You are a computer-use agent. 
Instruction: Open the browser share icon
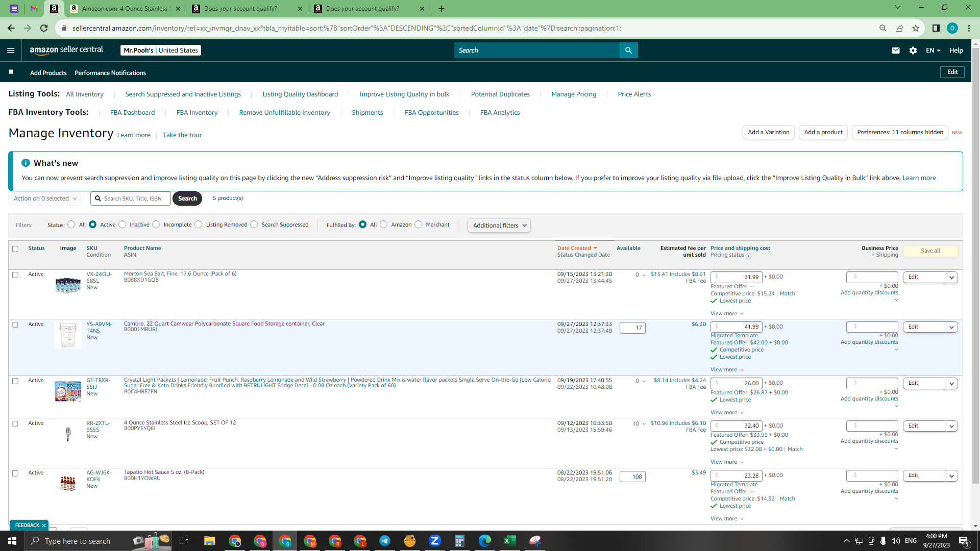point(899,28)
